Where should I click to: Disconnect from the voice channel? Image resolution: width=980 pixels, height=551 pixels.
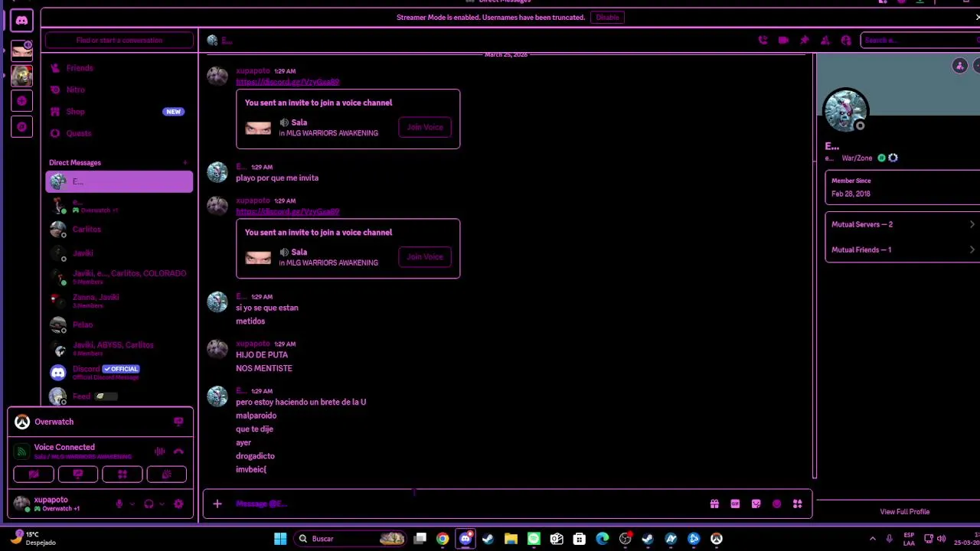178,452
